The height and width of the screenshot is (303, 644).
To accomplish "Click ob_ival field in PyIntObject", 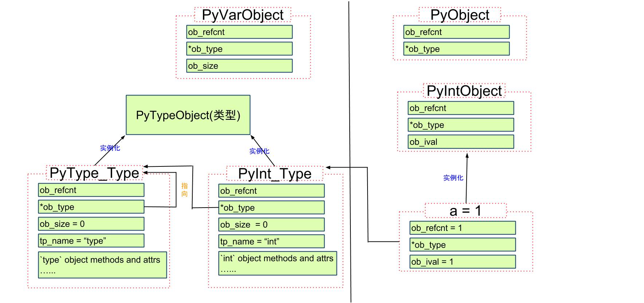I will (x=461, y=142).
